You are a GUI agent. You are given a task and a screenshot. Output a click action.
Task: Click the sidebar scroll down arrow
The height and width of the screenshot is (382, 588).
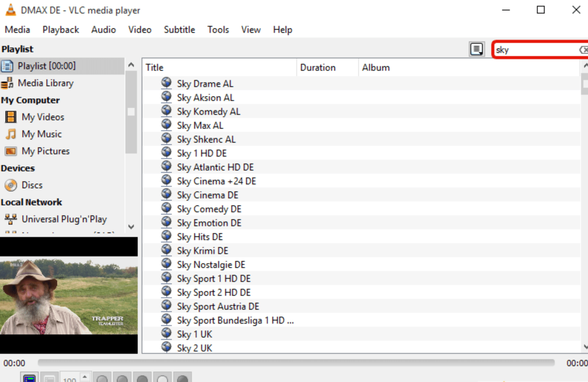tap(131, 227)
